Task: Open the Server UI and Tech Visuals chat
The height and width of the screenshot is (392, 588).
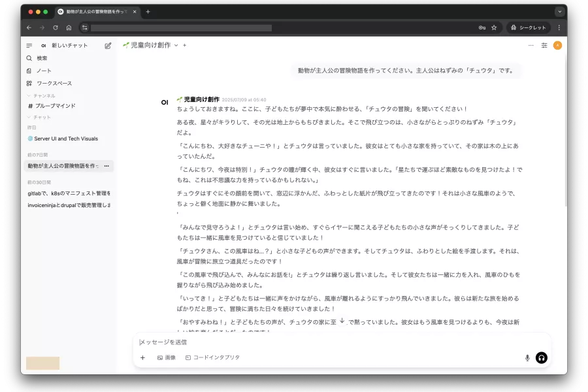Action: click(63, 139)
